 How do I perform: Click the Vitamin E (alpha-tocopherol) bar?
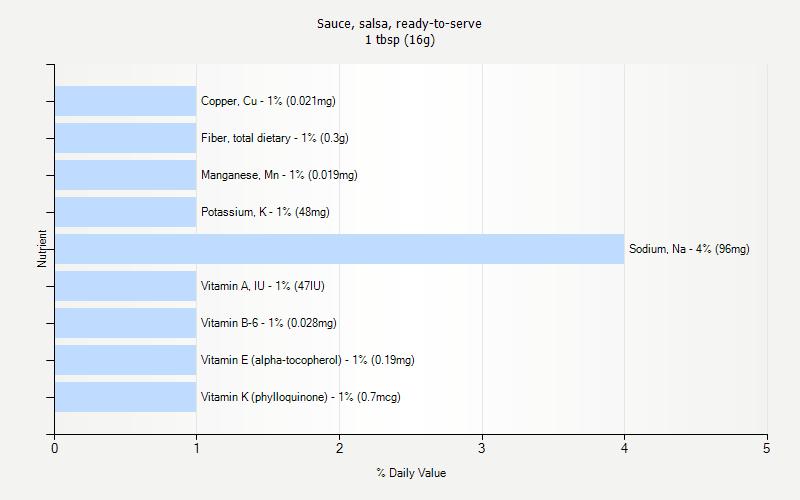tap(125, 360)
